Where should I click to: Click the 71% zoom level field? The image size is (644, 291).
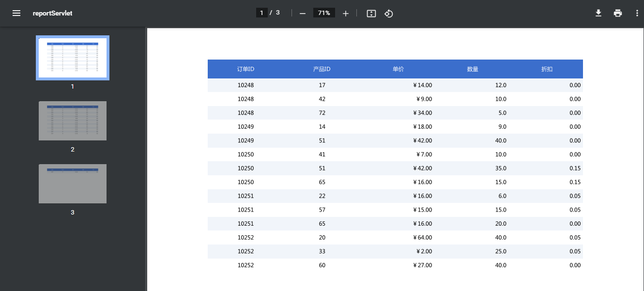[324, 13]
